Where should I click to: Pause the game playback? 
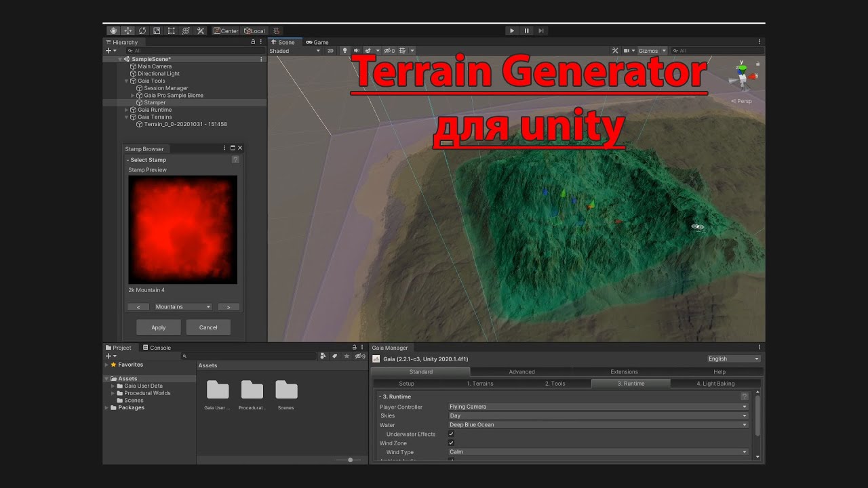click(x=527, y=30)
